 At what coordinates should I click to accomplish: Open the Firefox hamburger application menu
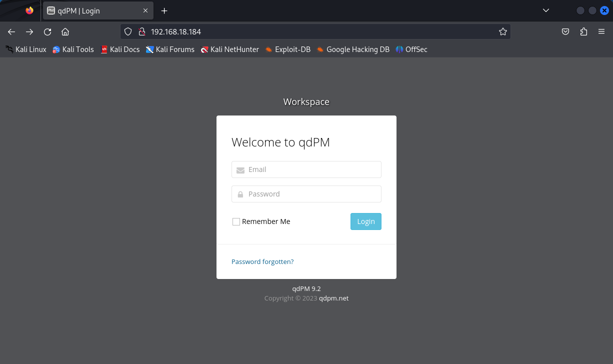[x=601, y=31]
